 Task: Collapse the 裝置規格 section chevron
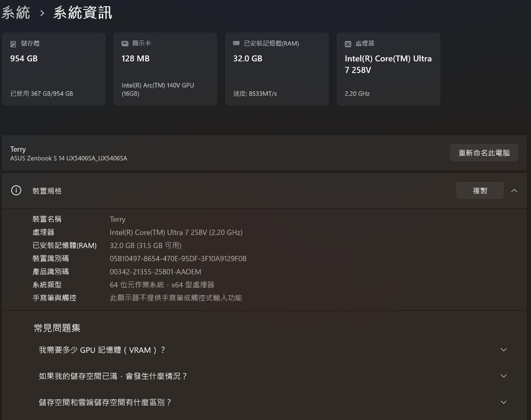514,191
